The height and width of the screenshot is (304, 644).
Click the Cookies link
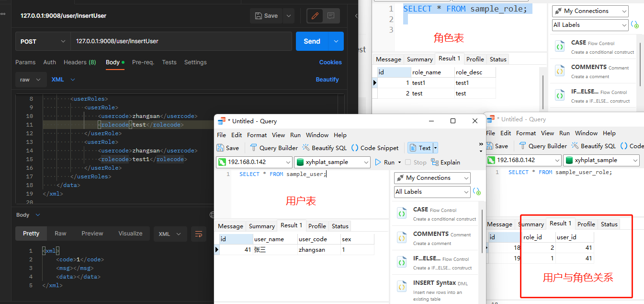click(330, 62)
